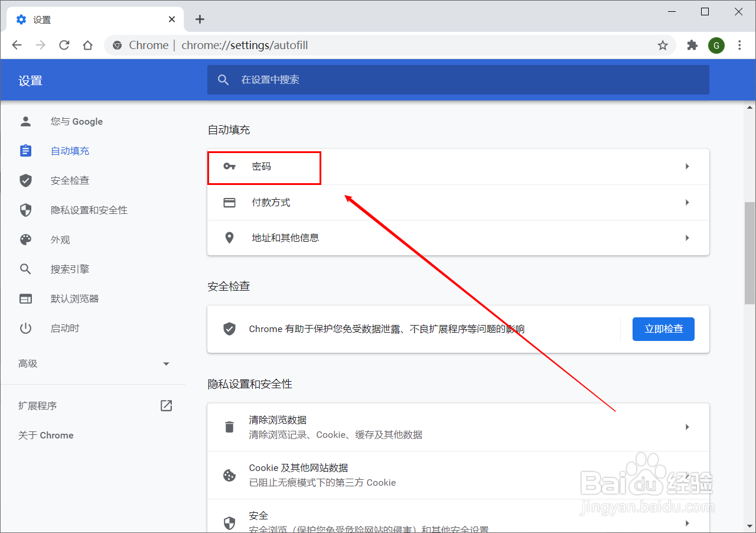Image resolution: width=756 pixels, height=533 pixels.
Task: Click the location pin icon in 地址和其他信息 row
Action: 229,238
